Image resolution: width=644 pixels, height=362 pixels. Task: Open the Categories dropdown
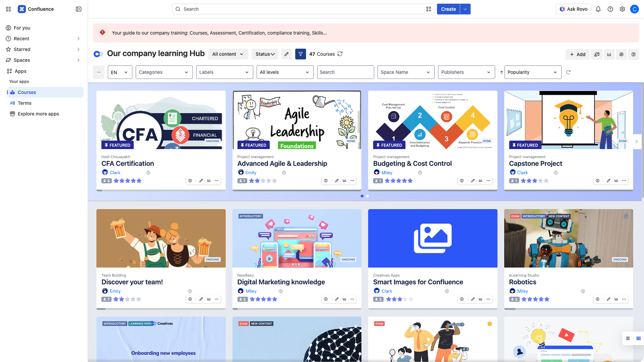(x=164, y=72)
